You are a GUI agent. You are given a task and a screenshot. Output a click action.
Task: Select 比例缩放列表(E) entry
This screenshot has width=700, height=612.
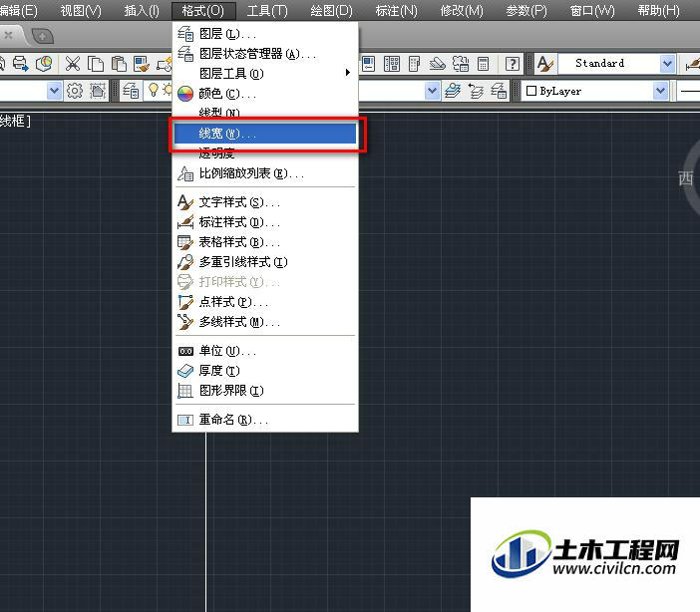[265, 173]
